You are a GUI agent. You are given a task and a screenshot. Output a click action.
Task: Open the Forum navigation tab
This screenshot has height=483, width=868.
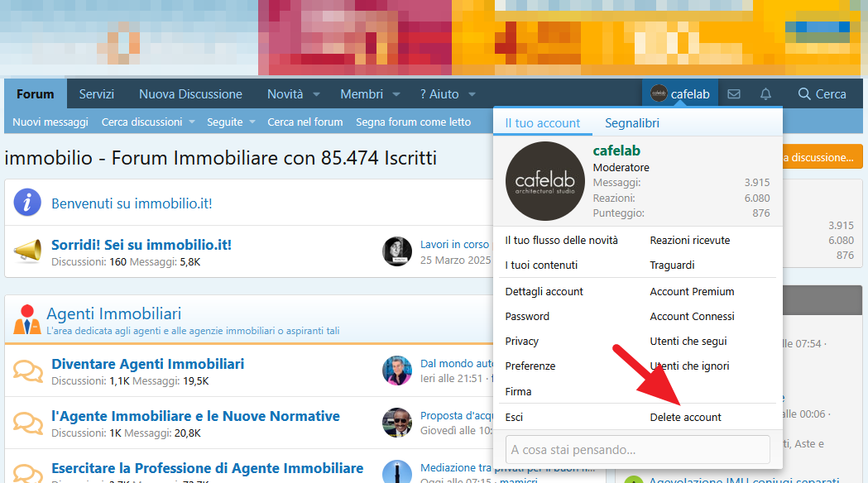(x=36, y=94)
